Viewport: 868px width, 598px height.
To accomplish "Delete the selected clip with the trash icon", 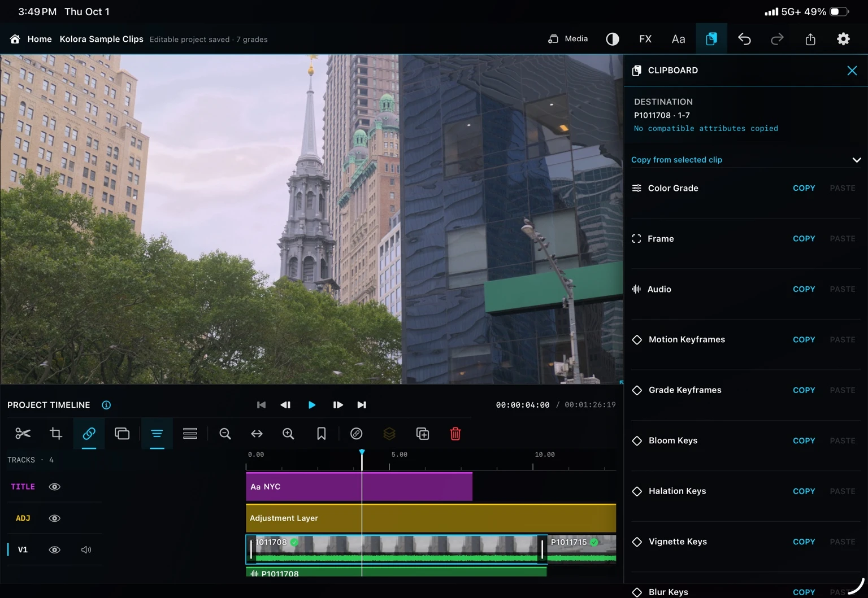I will click(455, 434).
